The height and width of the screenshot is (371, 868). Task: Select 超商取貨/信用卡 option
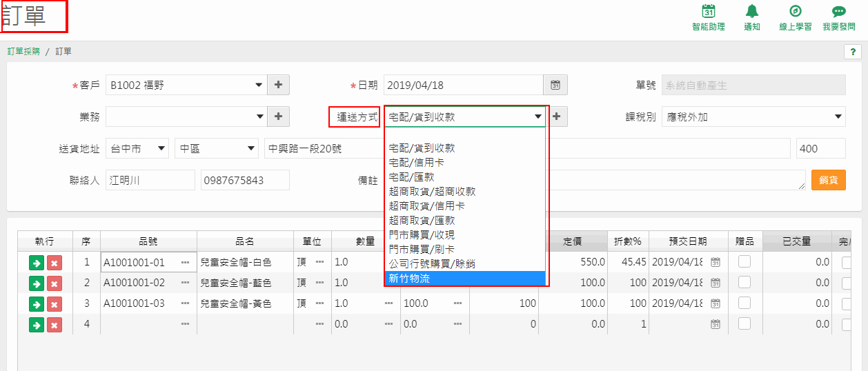(465, 205)
